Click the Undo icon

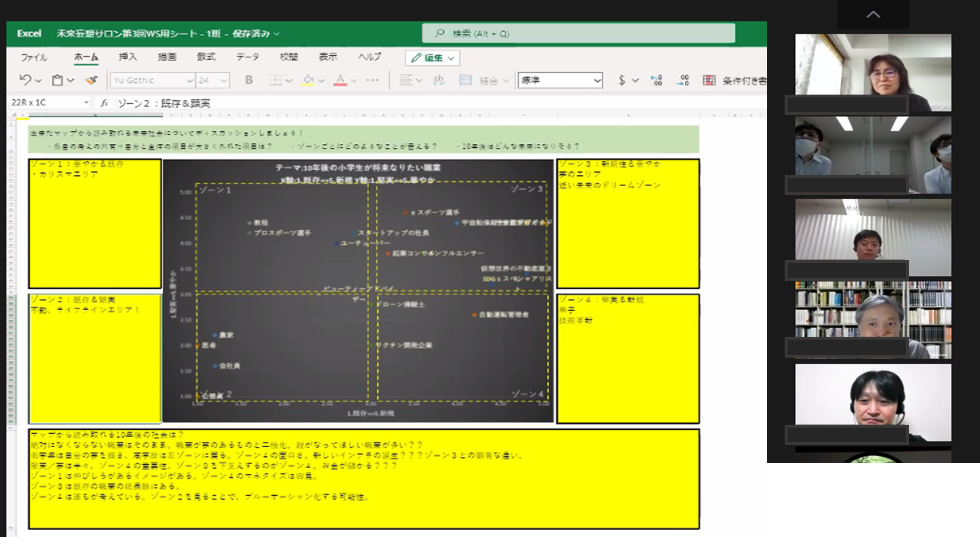[x=24, y=80]
